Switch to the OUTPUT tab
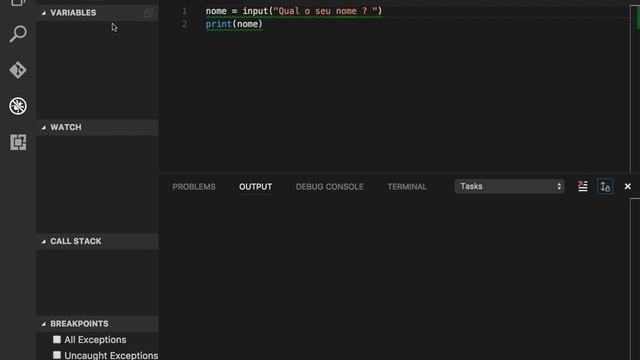The height and width of the screenshot is (360, 640). [256, 187]
